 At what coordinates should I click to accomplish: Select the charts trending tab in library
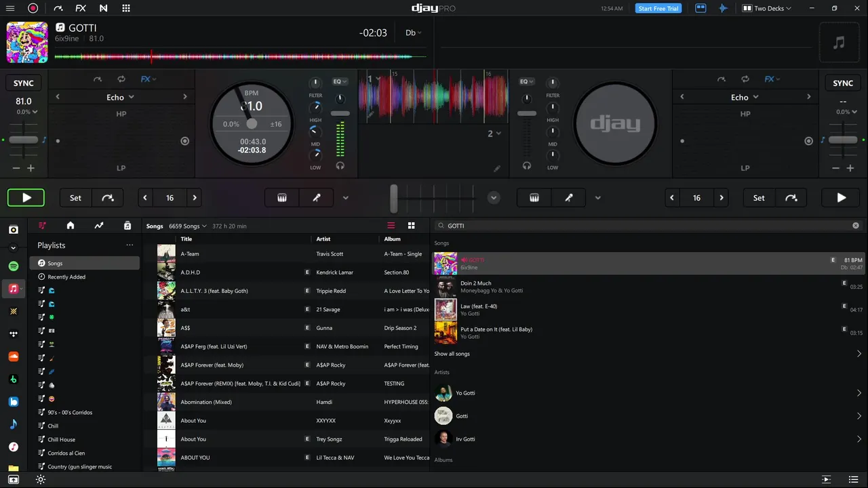coord(99,226)
